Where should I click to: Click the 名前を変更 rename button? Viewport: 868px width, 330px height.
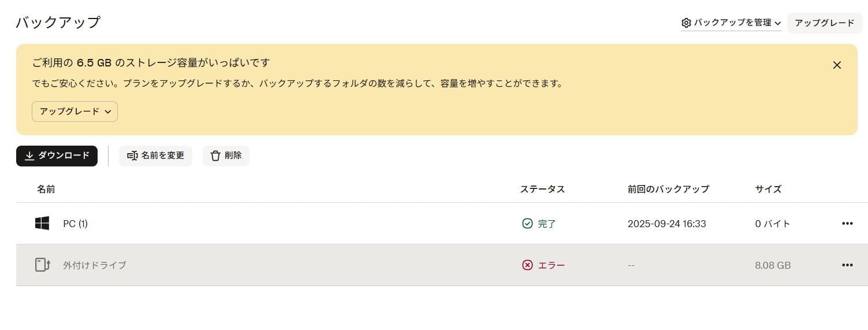155,156
